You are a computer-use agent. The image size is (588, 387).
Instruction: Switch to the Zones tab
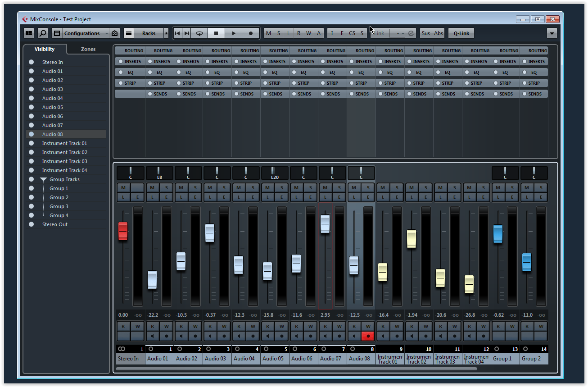pos(88,49)
